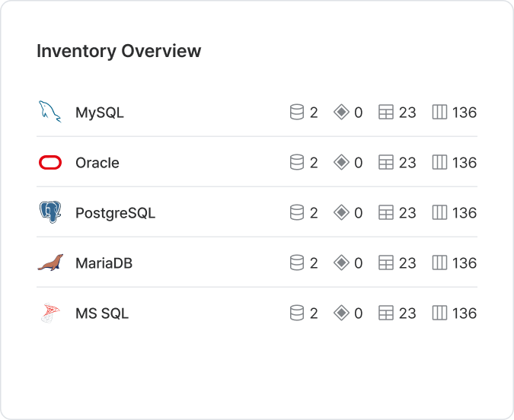Screen dimensions: 514x420
Task: Click the table grid icon in PostgreSQL row
Action: tap(386, 212)
